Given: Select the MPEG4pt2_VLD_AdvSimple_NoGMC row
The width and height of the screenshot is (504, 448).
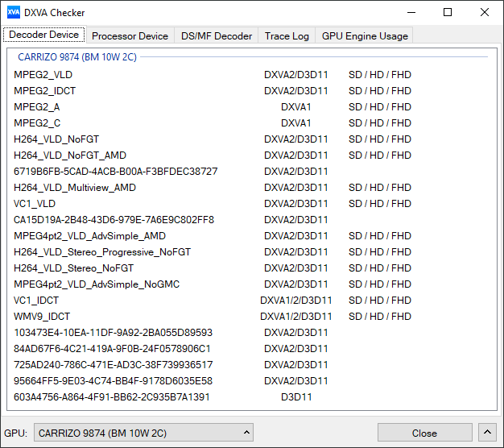Looking at the screenshot, I should point(97,284).
